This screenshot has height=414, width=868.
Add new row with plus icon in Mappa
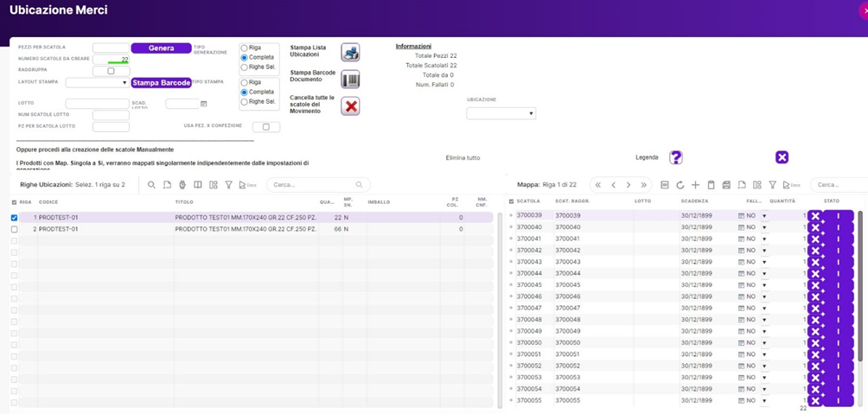point(696,185)
